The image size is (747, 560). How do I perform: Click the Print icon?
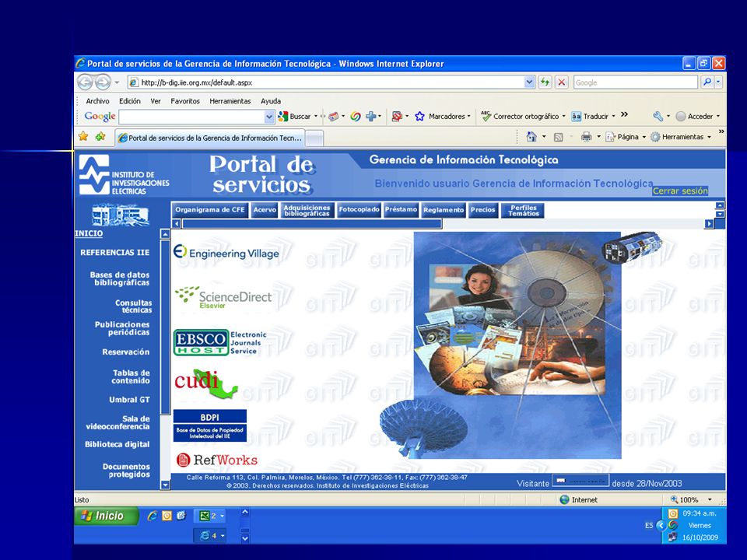tap(586, 137)
